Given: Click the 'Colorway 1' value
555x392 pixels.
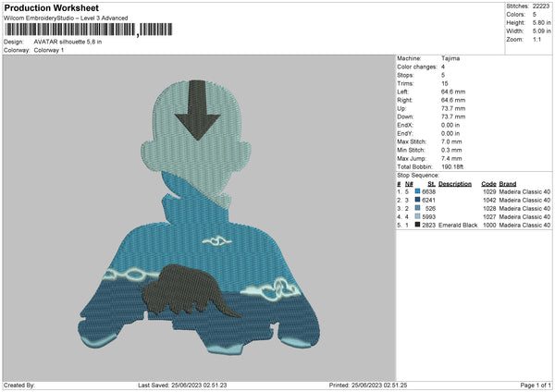Looking at the screenshot, I should click(x=49, y=50).
